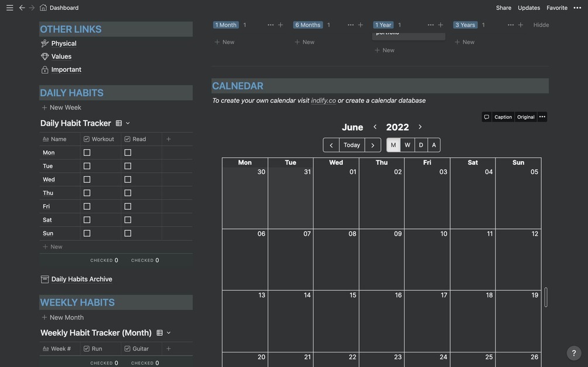This screenshot has height=367, width=588.
Task: Check the Workout box for Tue
Action: (x=87, y=166)
